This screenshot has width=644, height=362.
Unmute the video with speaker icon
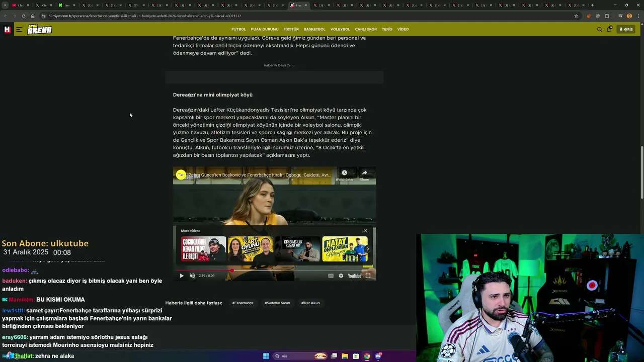coord(192,276)
